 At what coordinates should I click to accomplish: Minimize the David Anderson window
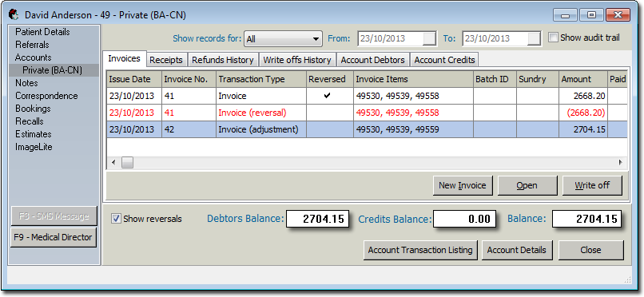(566, 15)
